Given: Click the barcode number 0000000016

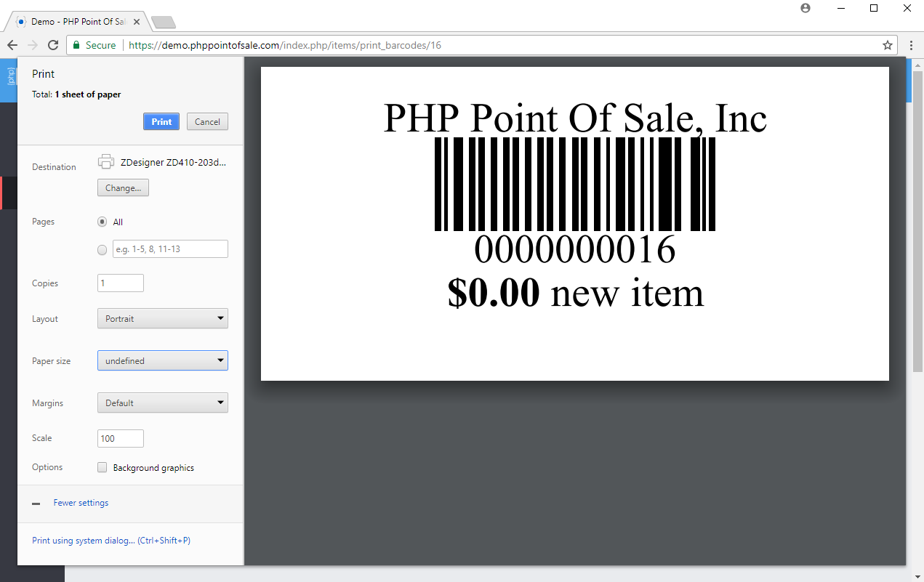Looking at the screenshot, I should pos(575,250).
